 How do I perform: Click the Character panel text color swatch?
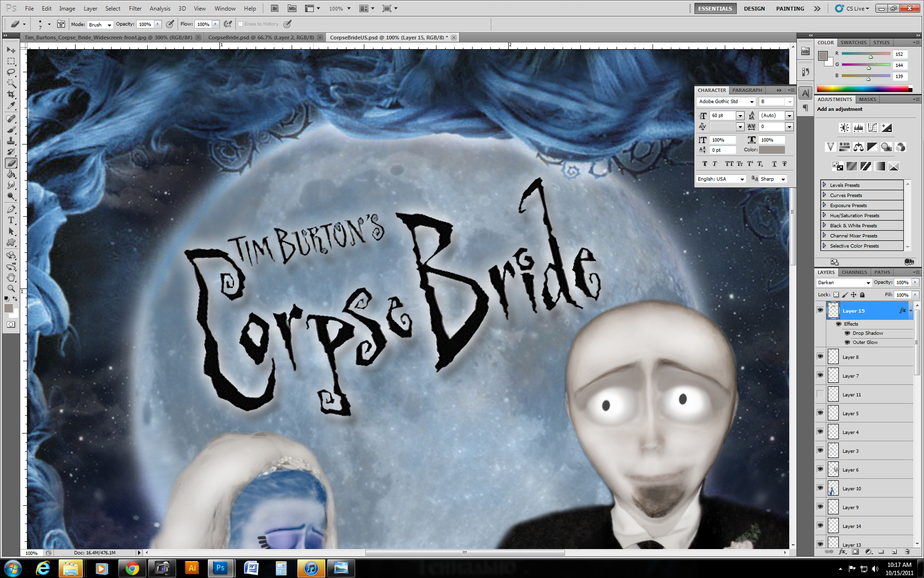tap(772, 150)
